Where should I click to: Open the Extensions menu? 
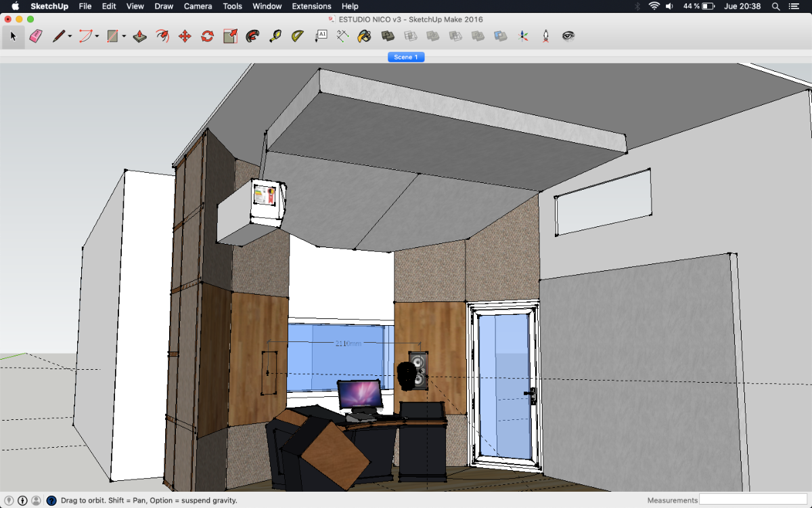(311, 6)
